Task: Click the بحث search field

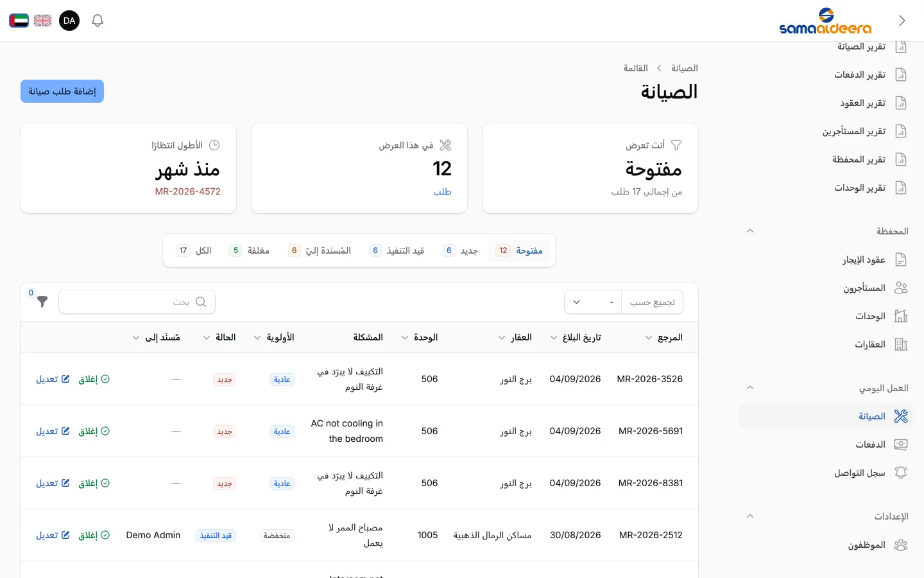Action: (137, 302)
